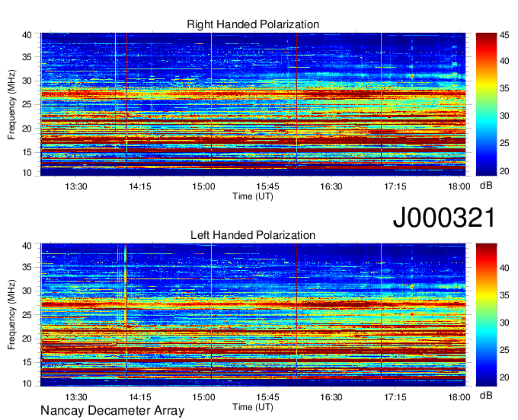Click the 15:45 time tick on left-handed plot
This screenshot has height=420, width=518.
pyautogui.click(x=267, y=397)
